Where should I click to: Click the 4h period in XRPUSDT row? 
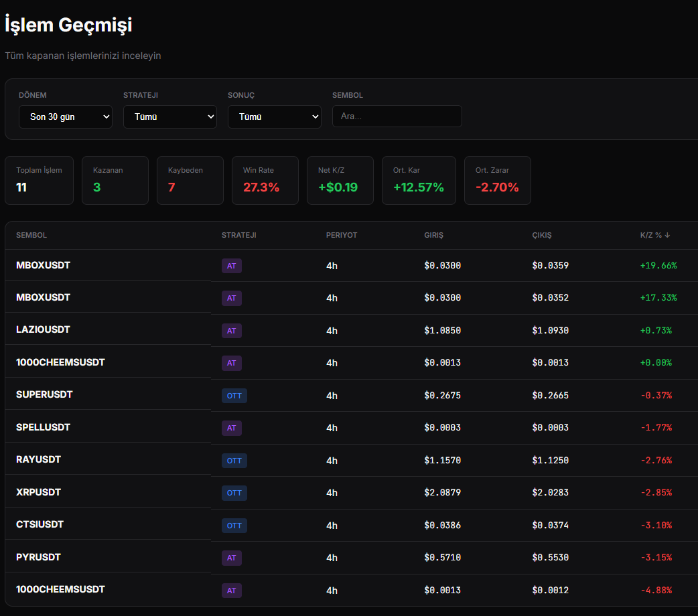[x=332, y=493]
